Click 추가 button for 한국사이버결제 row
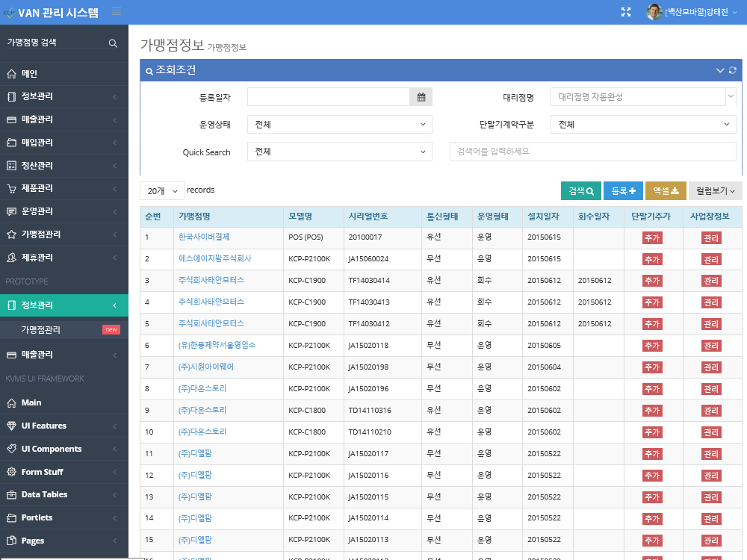The height and width of the screenshot is (560, 747). pos(652,238)
